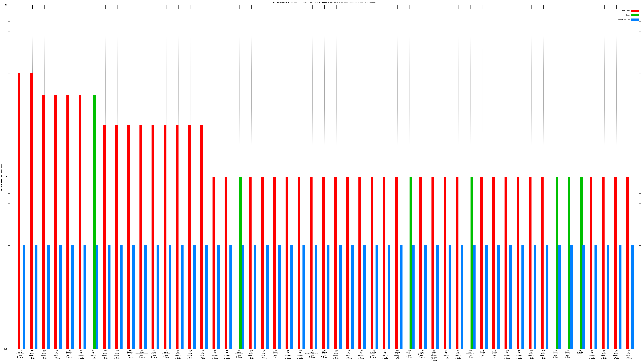Viewport: 644px width, 362px height.
Task: Click the Score (0..1) legend text
Action: pyautogui.click(x=624, y=20)
